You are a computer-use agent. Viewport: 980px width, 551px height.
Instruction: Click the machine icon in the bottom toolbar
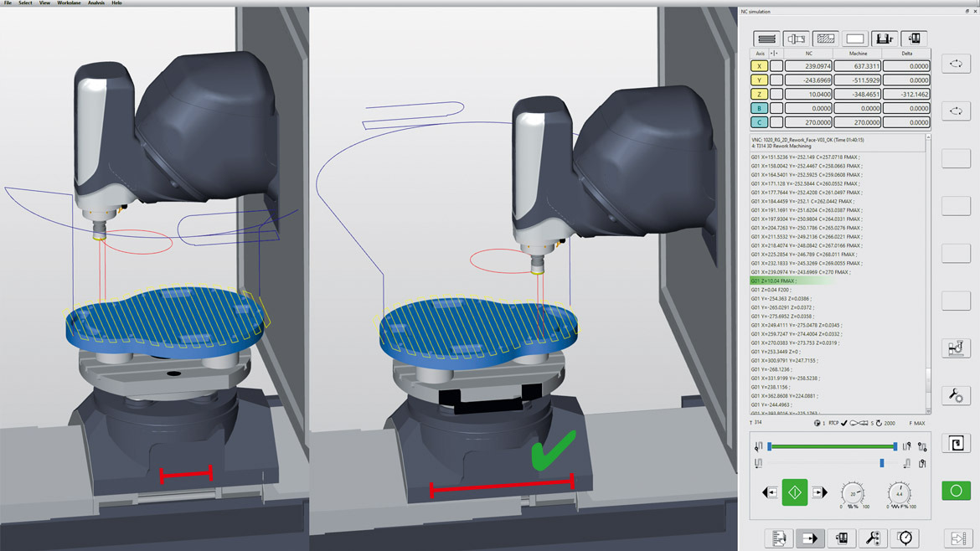tap(841, 538)
